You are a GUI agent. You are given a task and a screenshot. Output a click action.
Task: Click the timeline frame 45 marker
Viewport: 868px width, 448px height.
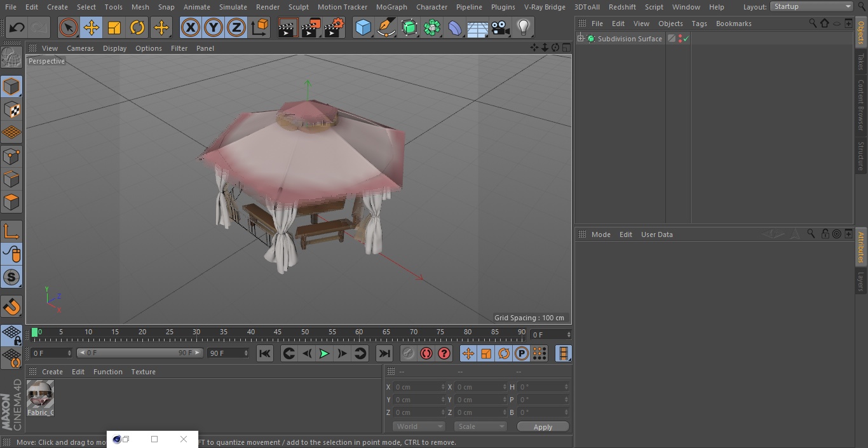(x=278, y=332)
